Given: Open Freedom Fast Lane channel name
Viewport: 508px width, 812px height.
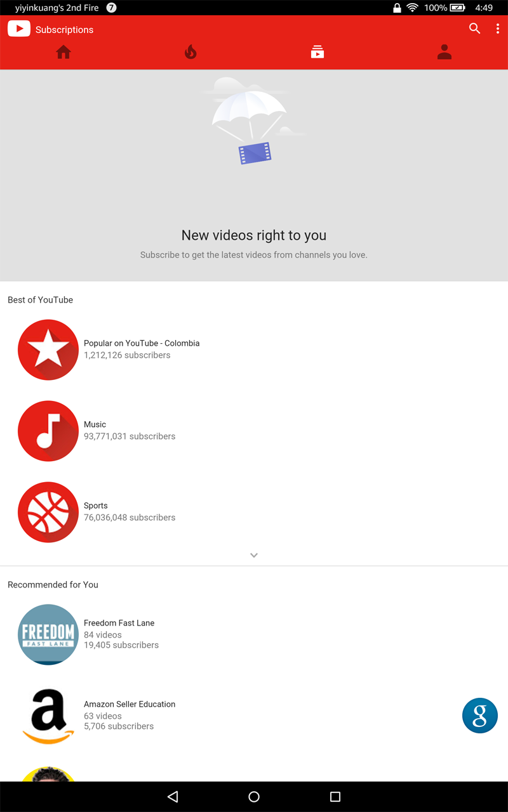Looking at the screenshot, I should click(119, 623).
